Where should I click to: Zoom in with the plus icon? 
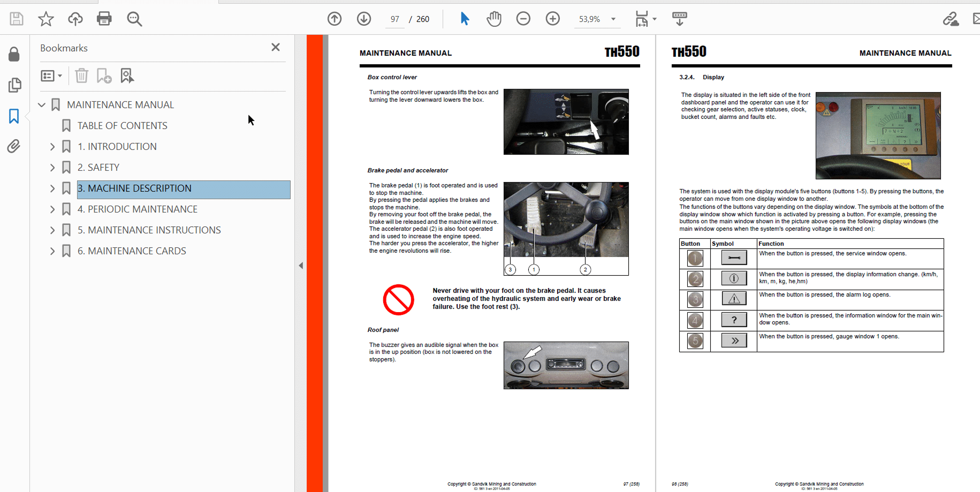point(552,19)
